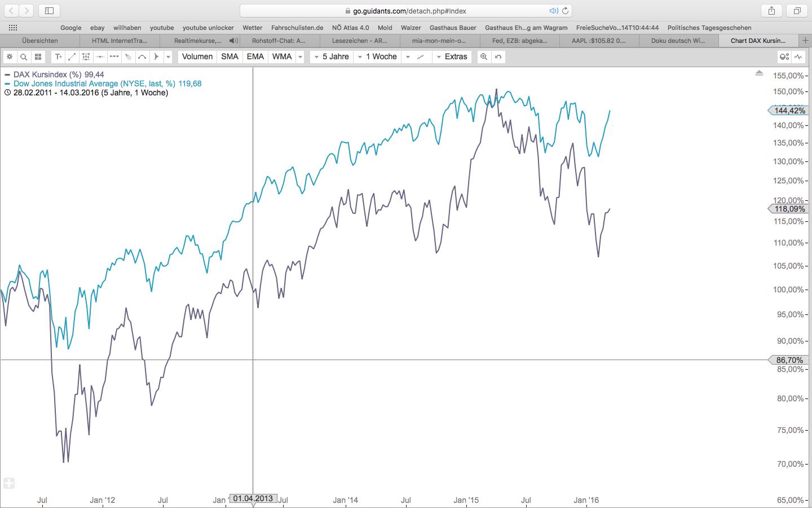Viewport: 812px width, 508px height.
Task: Switch to the Fed, EZB tab
Action: (520, 41)
